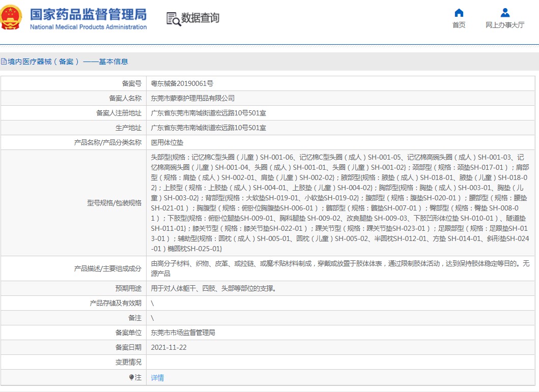
Task: Click the 型号规格/包装规格 specification text block
Action: (x=340, y=203)
